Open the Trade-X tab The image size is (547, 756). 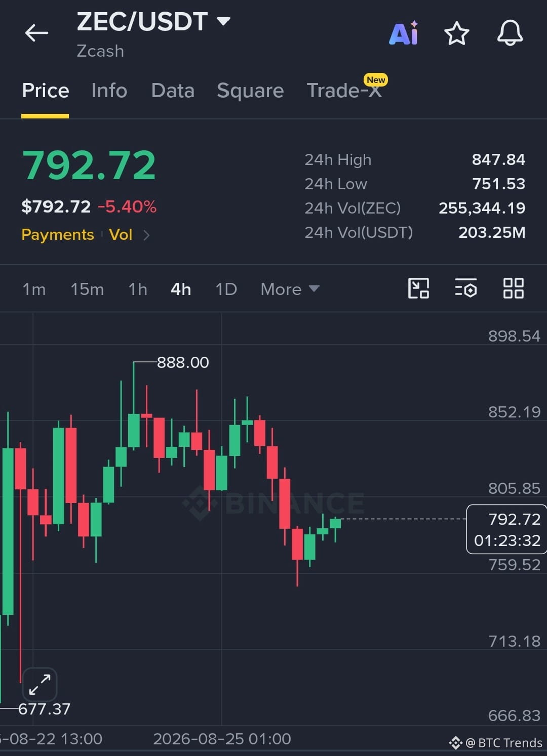point(344,91)
